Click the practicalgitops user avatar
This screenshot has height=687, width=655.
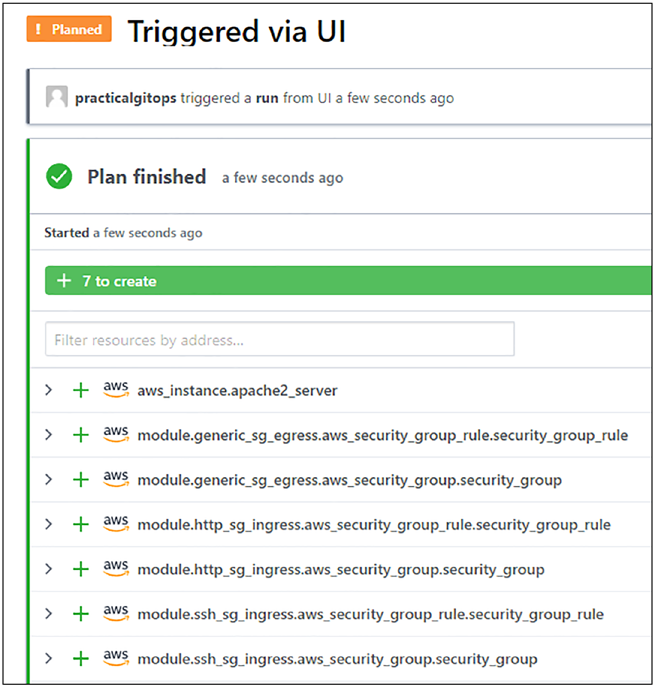point(57,96)
